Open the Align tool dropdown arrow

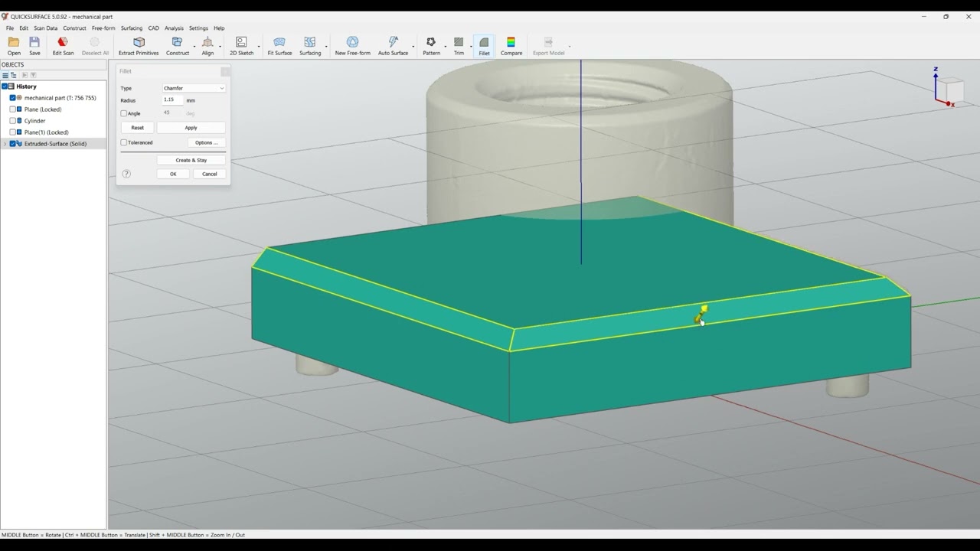click(x=220, y=46)
